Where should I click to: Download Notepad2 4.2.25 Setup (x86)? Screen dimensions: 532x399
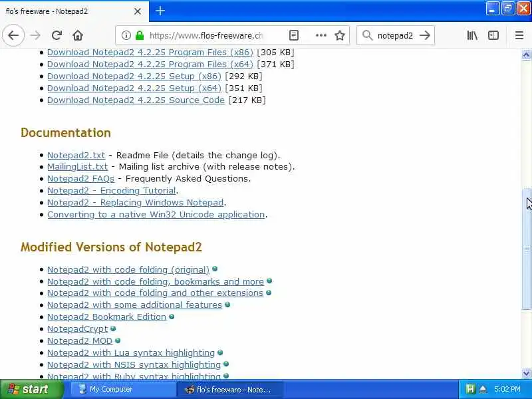tap(134, 76)
